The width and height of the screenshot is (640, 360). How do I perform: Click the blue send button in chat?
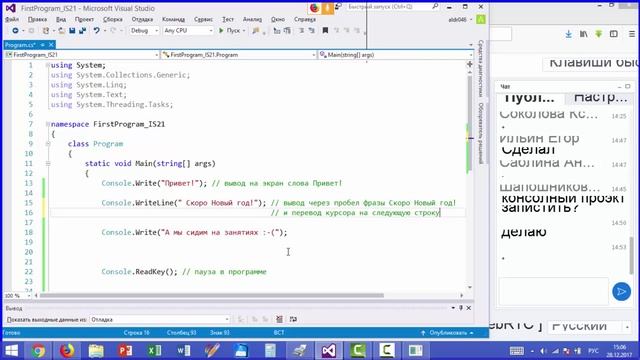click(621, 292)
